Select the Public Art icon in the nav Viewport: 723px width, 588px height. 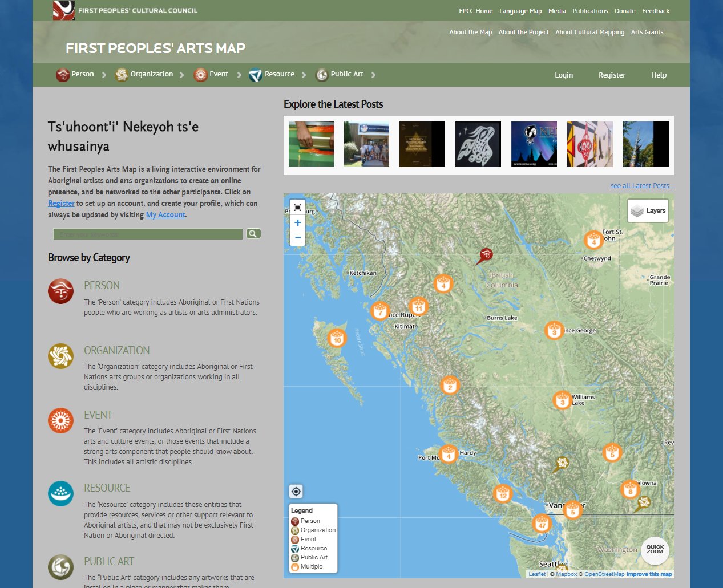pyautogui.click(x=322, y=74)
